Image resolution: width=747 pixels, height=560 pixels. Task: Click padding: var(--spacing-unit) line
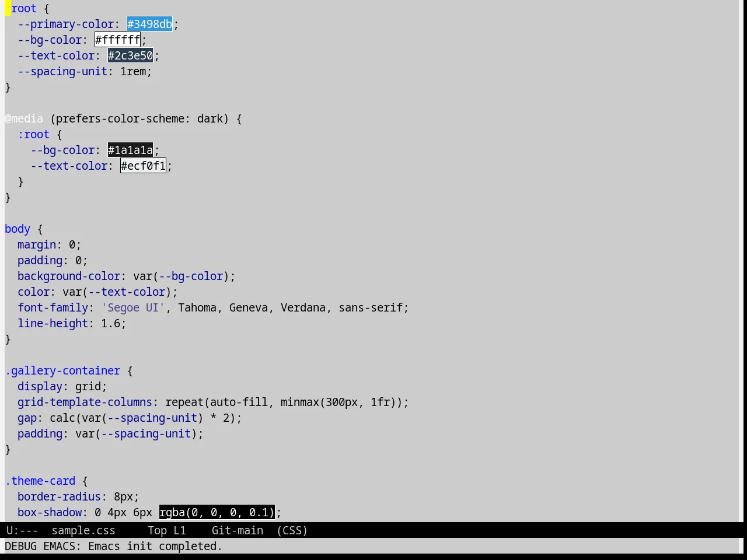pyautogui.click(x=110, y=433)
